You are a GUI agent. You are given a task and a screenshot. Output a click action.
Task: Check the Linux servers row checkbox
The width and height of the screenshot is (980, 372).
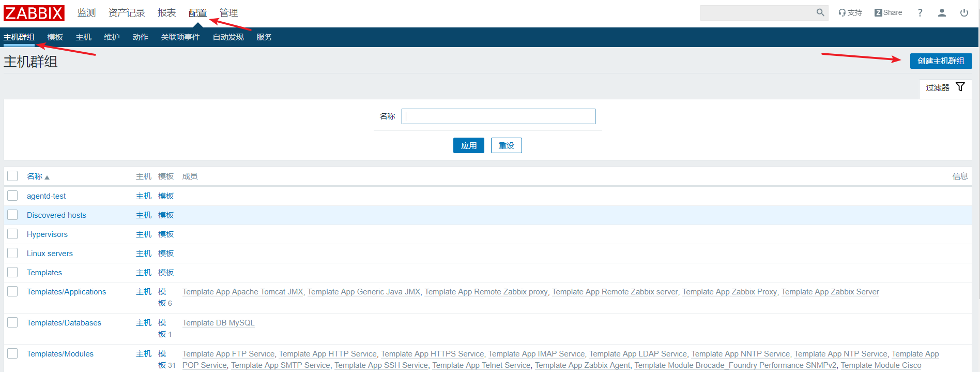(12, 253)
